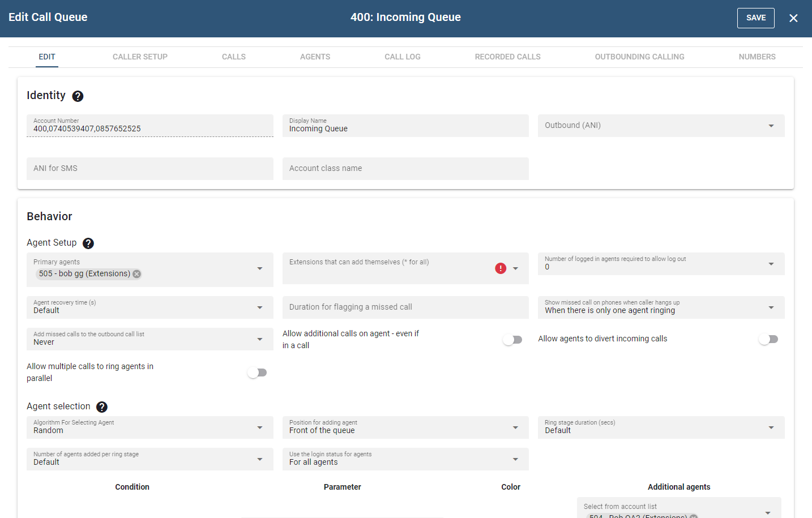Click the Identity help question mark icon

tap(78, 96)
